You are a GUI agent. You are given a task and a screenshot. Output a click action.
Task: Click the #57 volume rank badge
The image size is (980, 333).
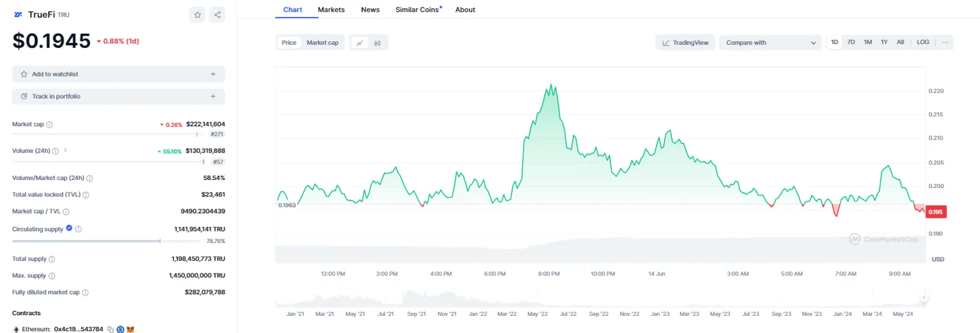(218, 162)
